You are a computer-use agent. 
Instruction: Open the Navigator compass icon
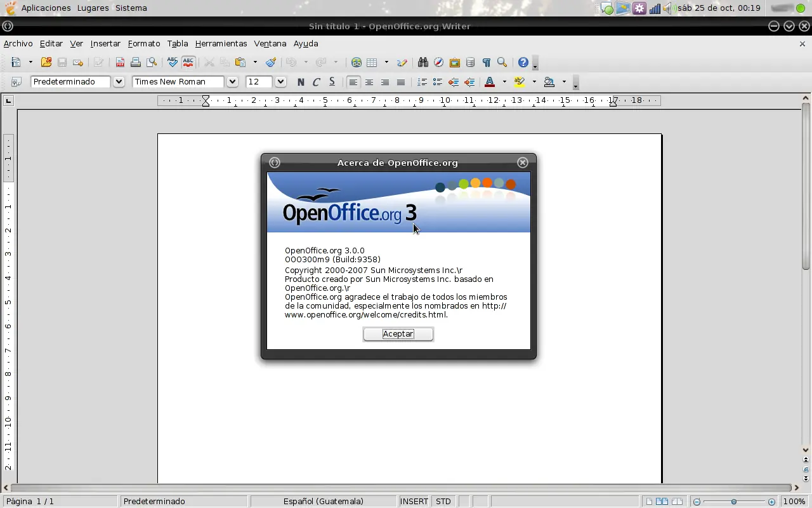point(439,62)
